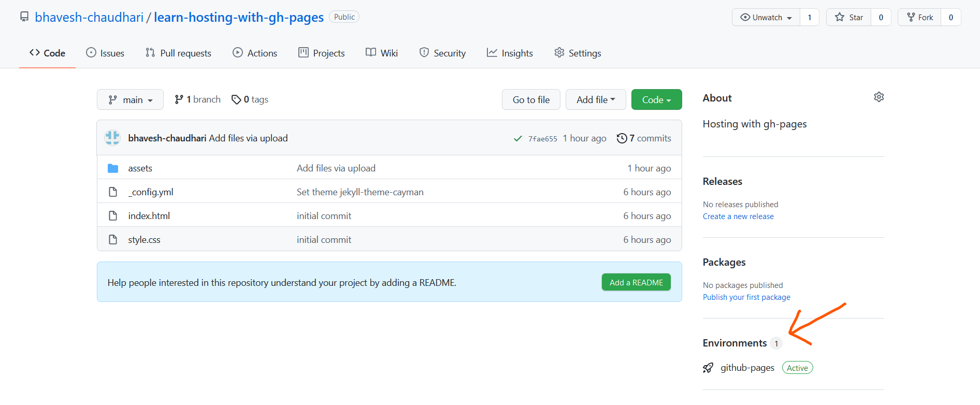Open the Packages heading link
This screenshot has height=405, width=980.
724,262
